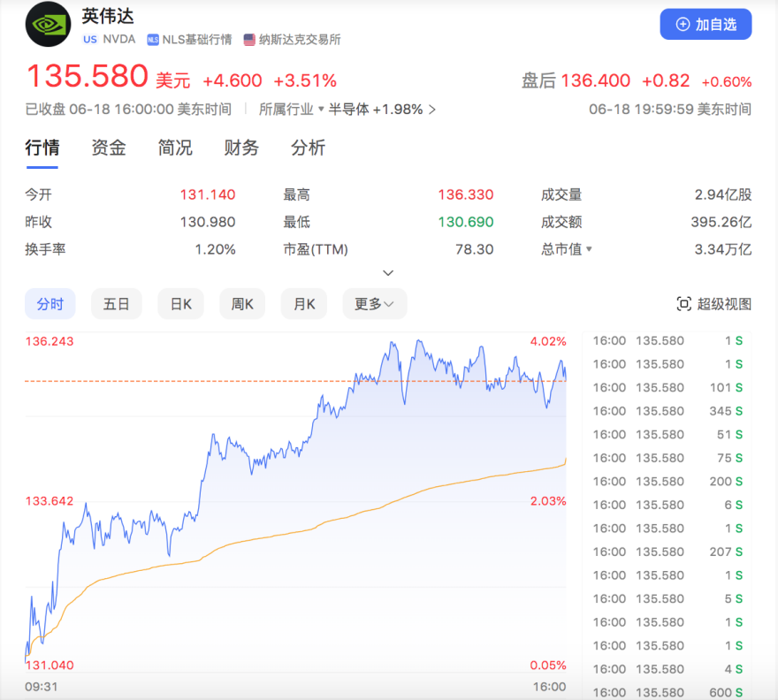Click the NVIDIA company logo
Screen dimensions: 778x700
tap(47, 25)
